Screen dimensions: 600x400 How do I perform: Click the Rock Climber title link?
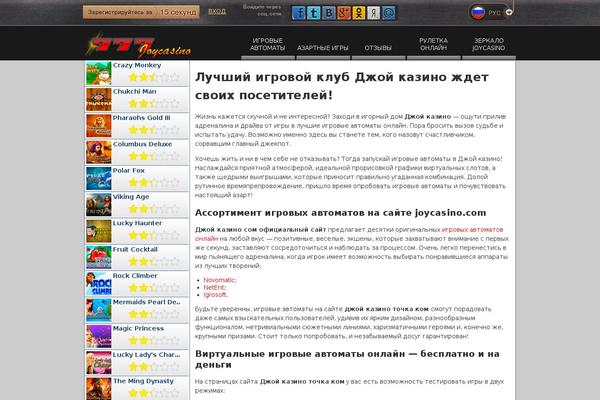tap(135, 276)
